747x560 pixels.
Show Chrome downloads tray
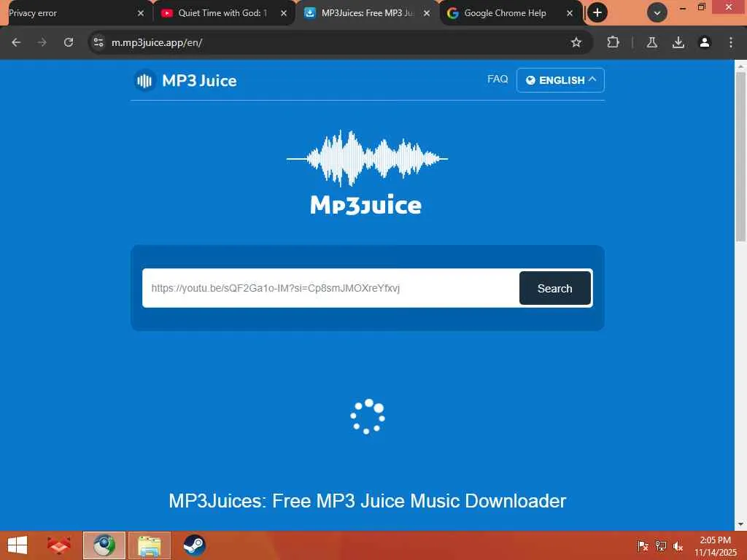(x=678, y=42)
